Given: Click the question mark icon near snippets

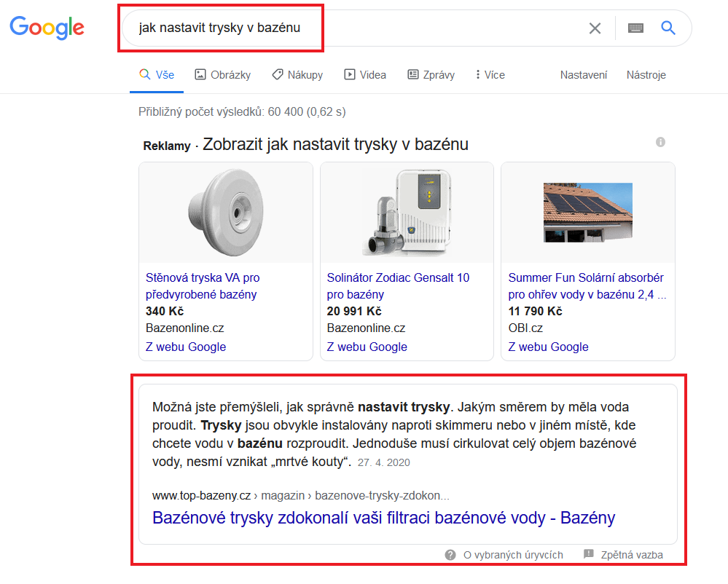Looking at the screenshot, I should click(450, 555).
